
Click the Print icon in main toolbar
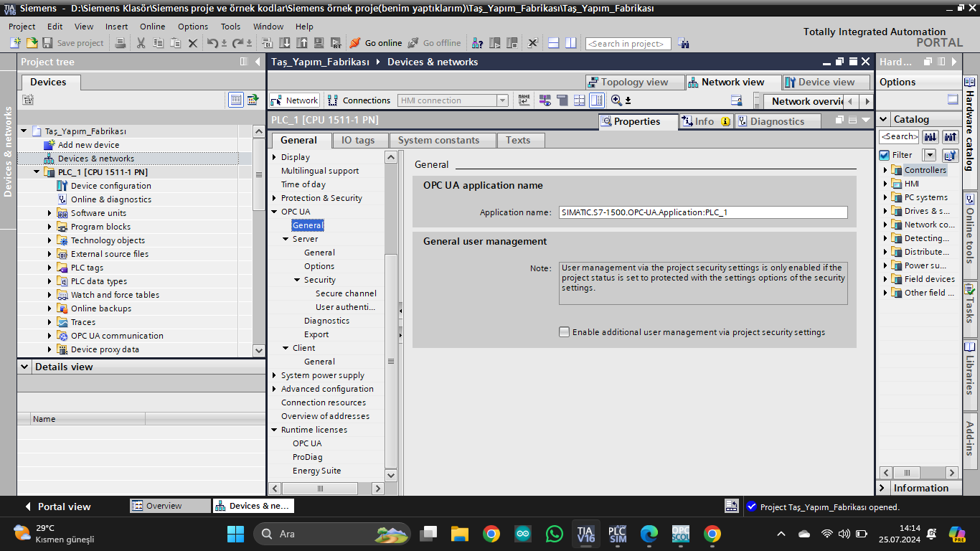pyautogui.click(x=121, y=43)
